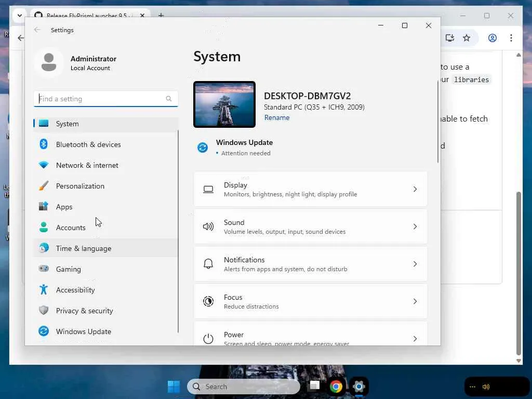Go to the Gaming category
Image resolution: width=532 pixels, height=399 pixels.
(x=106, y=269)
